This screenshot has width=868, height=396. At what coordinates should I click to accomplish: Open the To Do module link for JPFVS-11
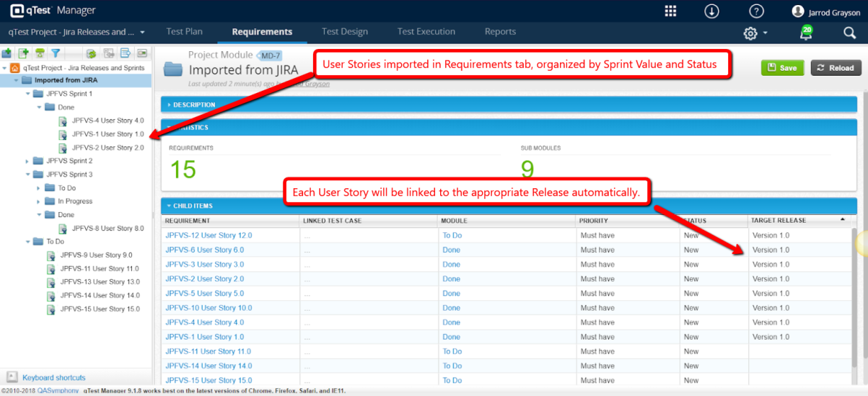coord(452,351)
